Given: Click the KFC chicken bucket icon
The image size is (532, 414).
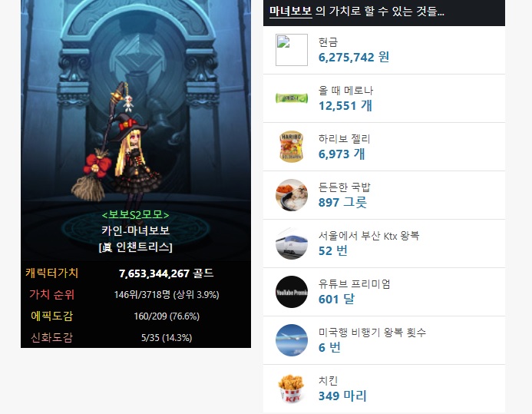Looking at the screenshot, I should point(292,389).
